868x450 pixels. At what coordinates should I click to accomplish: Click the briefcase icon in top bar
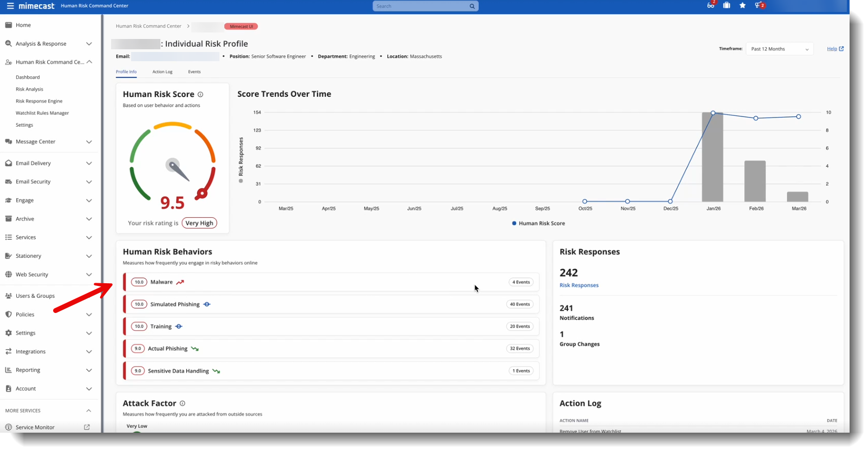coord(727,5)
